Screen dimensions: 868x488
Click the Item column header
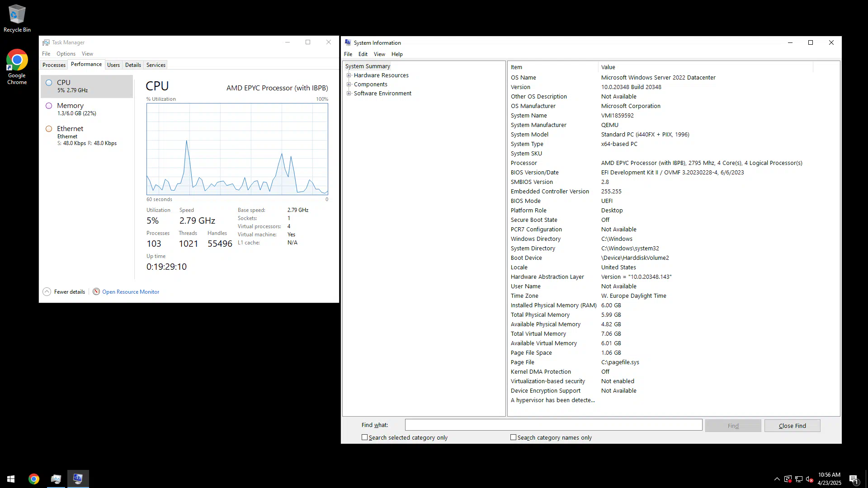553,67
